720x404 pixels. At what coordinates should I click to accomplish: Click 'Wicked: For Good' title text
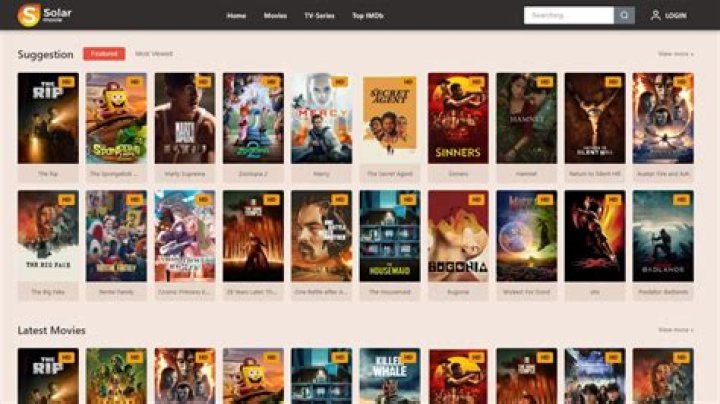[x=526, y=292]
